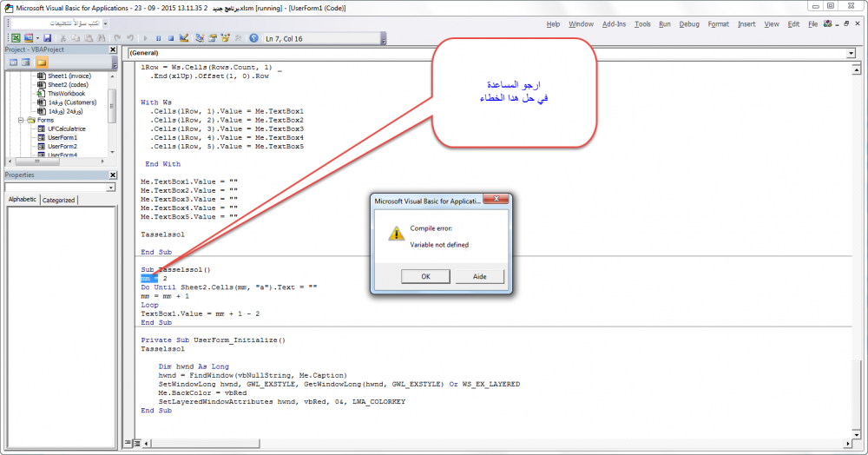Click the Toolbox icon in toolbar

pos(238,38)
